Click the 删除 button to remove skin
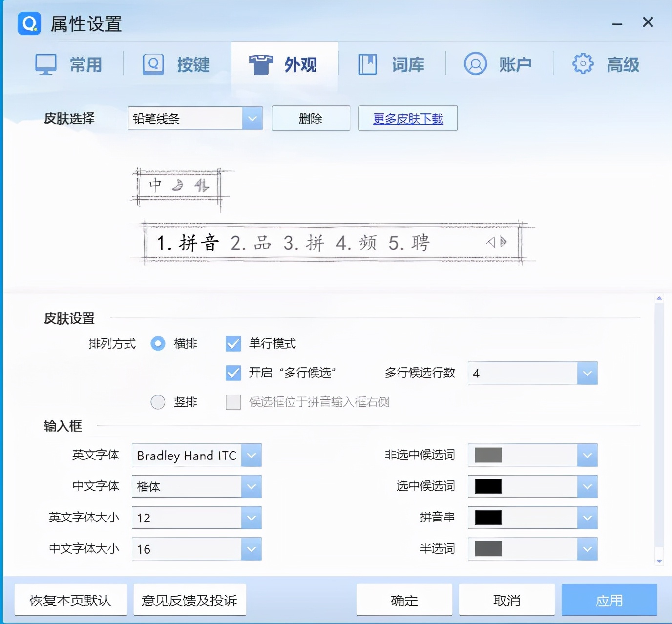The height and width of the screenshot is (624, 672). pyautogui.click(x=311, y=118)
